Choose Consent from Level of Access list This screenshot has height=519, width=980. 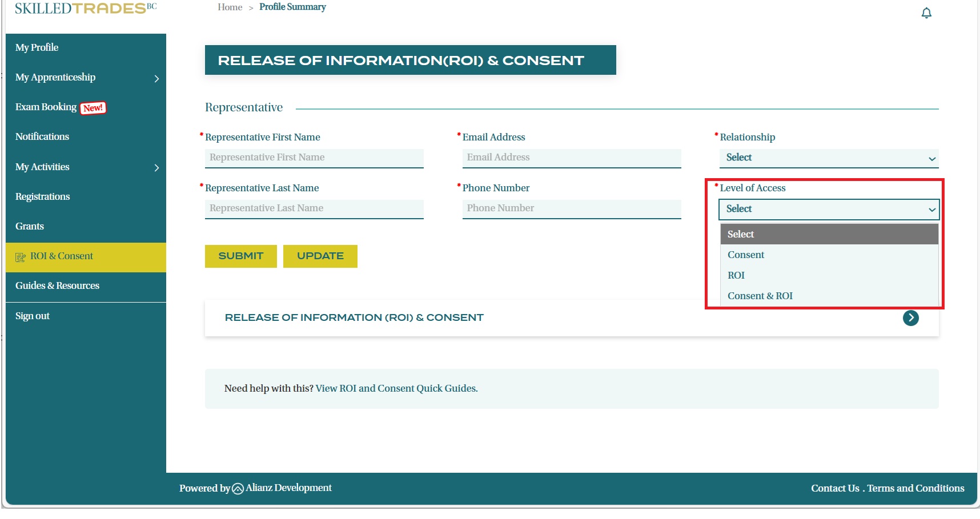point(746,255)
